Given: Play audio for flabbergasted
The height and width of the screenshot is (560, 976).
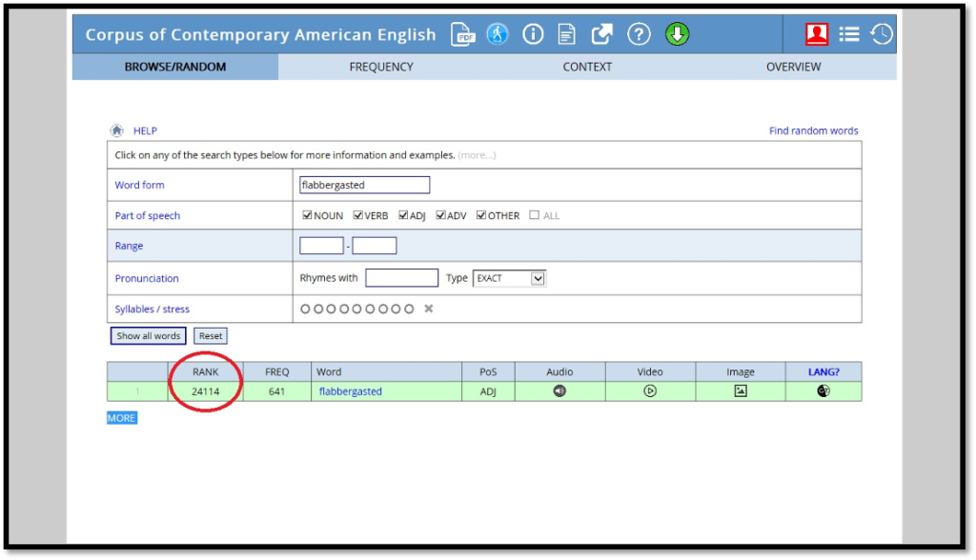Looking at the screenshot, I should point(559,391).
